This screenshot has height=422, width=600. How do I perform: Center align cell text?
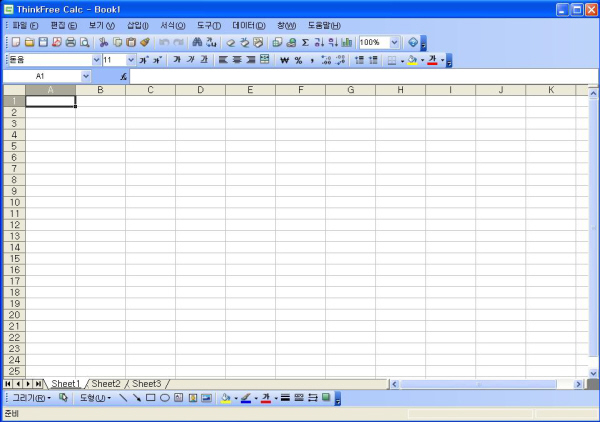pyautogui.click(x=237, y=60)
